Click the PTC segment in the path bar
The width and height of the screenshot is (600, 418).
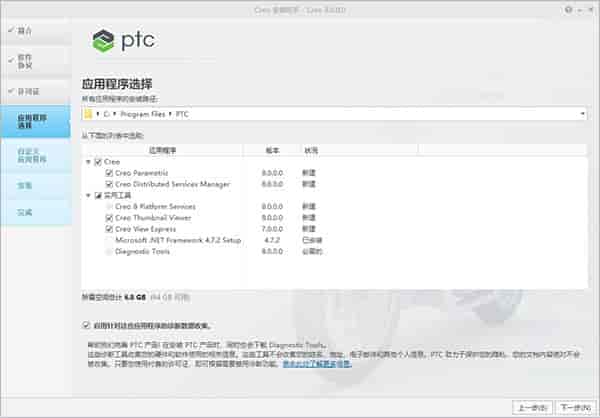182,114
